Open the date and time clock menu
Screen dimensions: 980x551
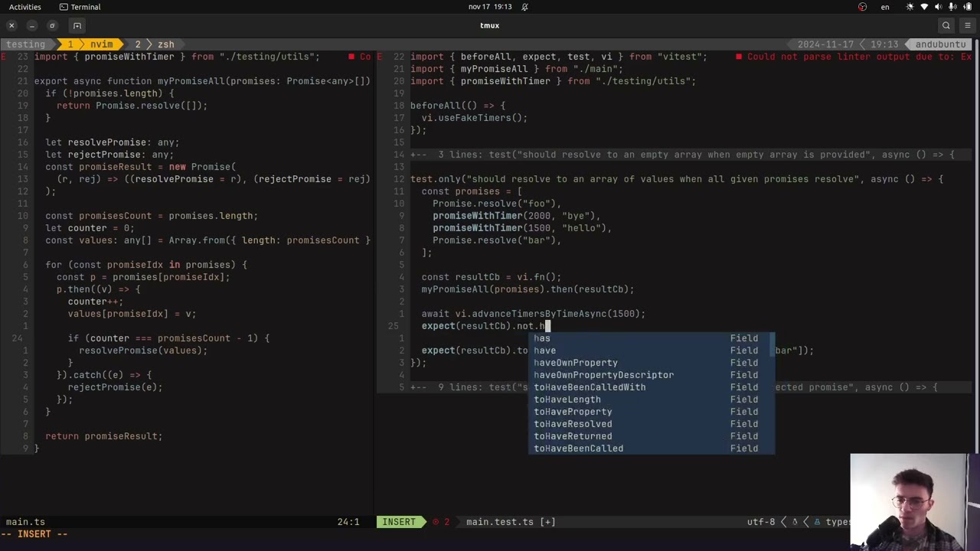point(490,7)
